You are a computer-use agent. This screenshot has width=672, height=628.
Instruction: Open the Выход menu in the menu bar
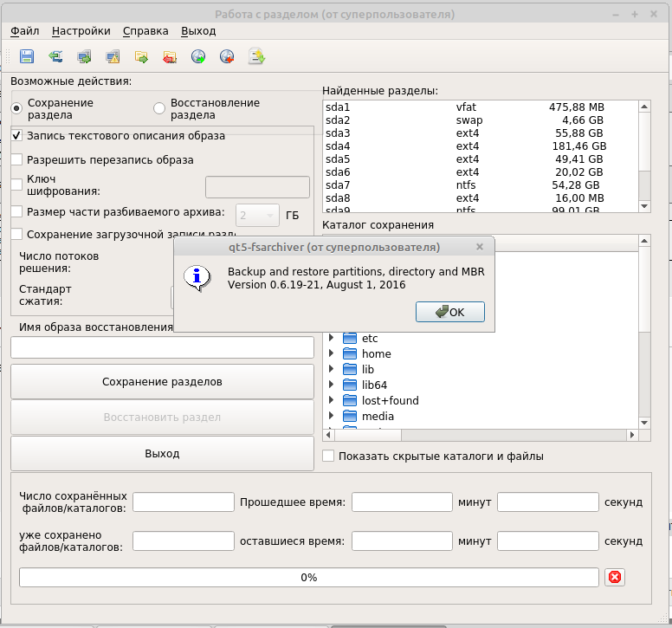pos(198,31)
